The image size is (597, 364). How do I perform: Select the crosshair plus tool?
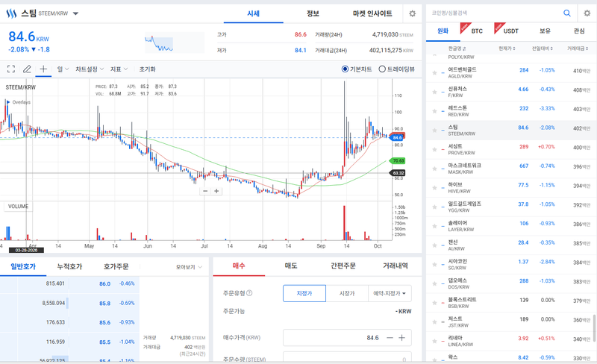tap(43, 69)
